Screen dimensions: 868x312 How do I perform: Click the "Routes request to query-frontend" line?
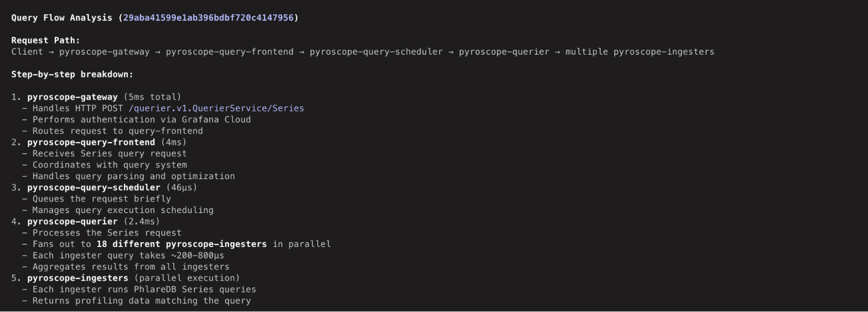(x=117, y=131)
